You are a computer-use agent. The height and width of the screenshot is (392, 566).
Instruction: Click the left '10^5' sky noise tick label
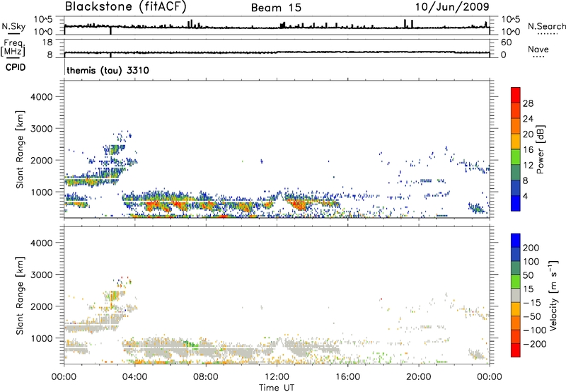point(43,20)
